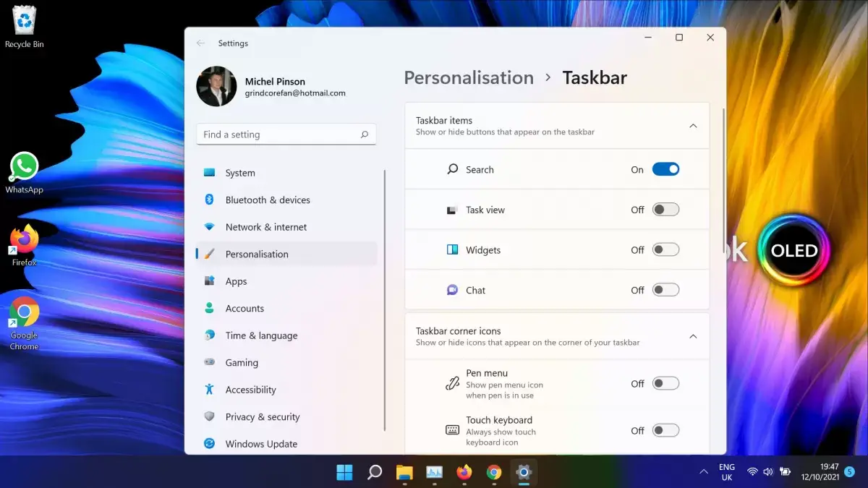Open the Apps category

(x=286, y=281)
